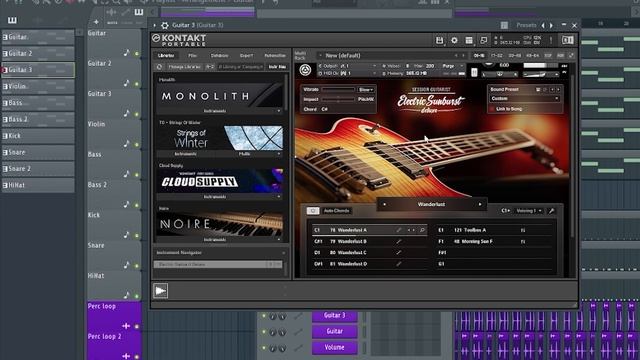Click the Kontakt workspace layout icon
The height and width of the screenshot is (360, 640).
tap(469, 40)
